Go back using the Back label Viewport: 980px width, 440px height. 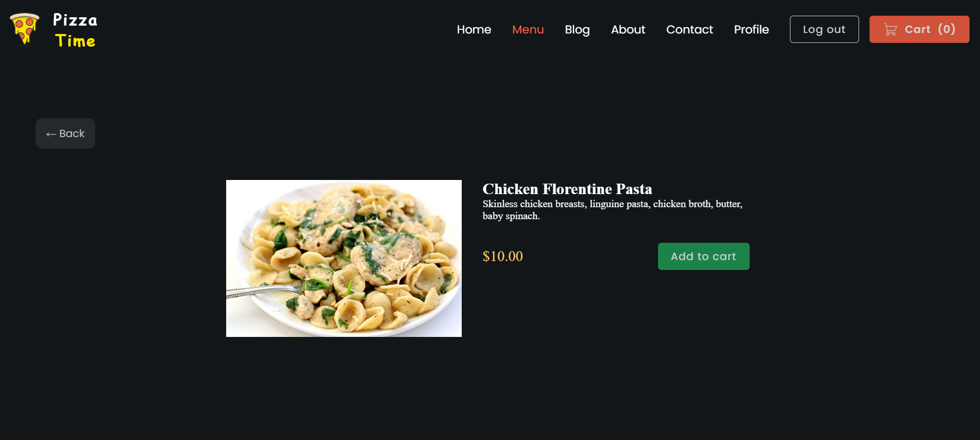click(x=72, y=133)
